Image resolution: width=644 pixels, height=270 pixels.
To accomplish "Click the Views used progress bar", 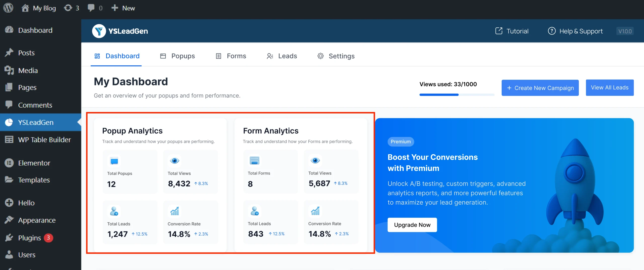I will (x=457, y=95).
